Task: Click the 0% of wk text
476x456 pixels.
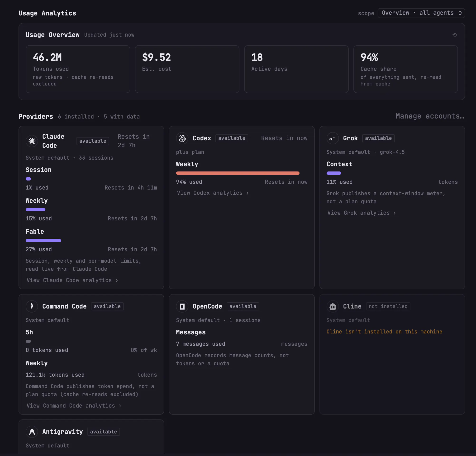Action: tap(144, 350)
